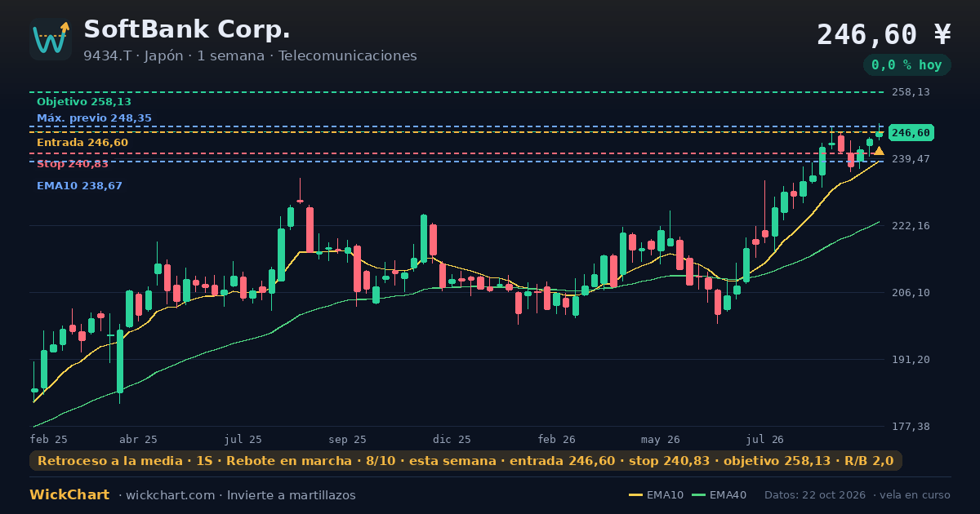Select the Entrada 246,60 level label
980x514 pixels.
82,143
